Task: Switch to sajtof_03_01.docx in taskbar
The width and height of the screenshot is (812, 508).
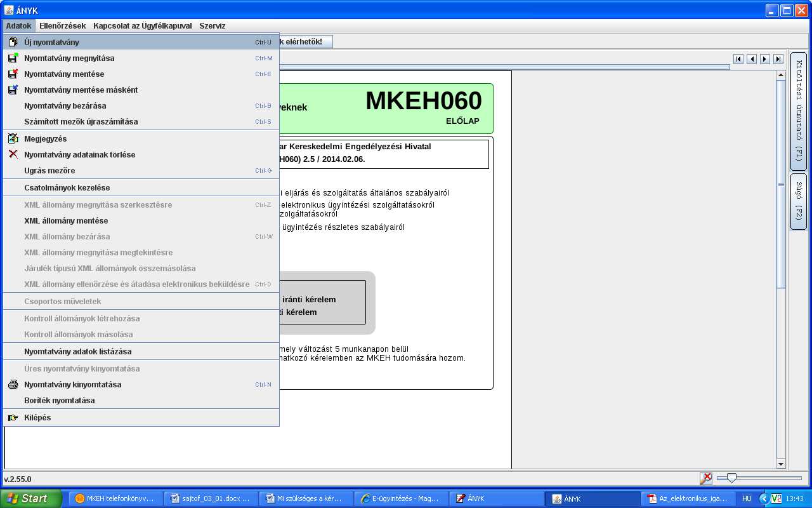Action: 211,498
